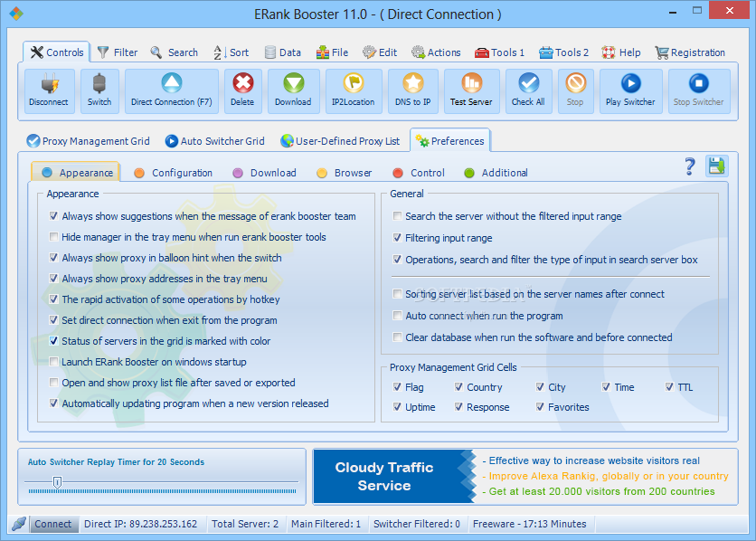The image size is (756, 541).
Task: Click the save preferences disk icon
Action: click(716, 166)
